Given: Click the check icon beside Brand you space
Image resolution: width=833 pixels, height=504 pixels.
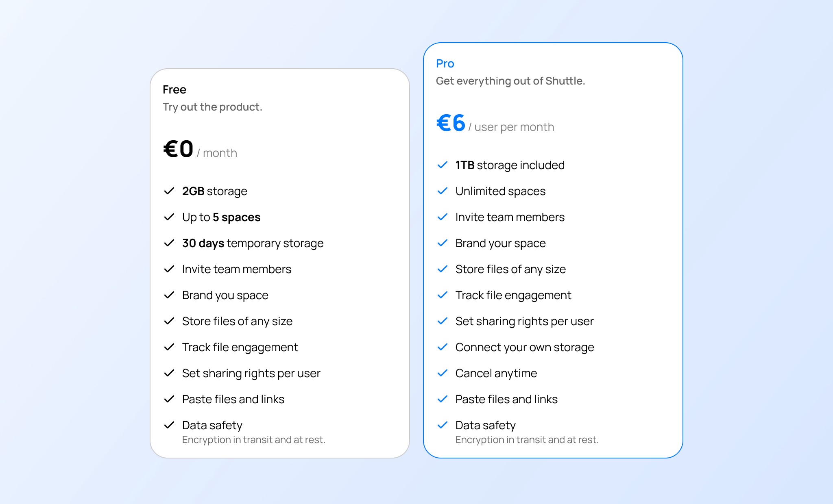Looking at the screenshot, I should coord(169,295).
